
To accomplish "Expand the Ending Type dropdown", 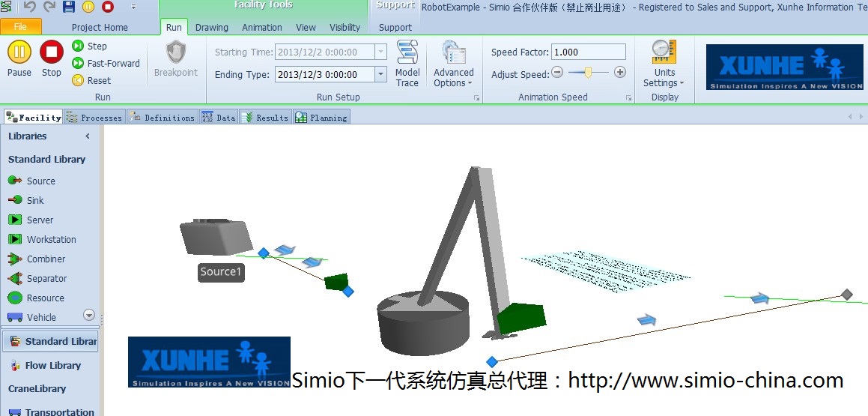I will coord(380,74).
